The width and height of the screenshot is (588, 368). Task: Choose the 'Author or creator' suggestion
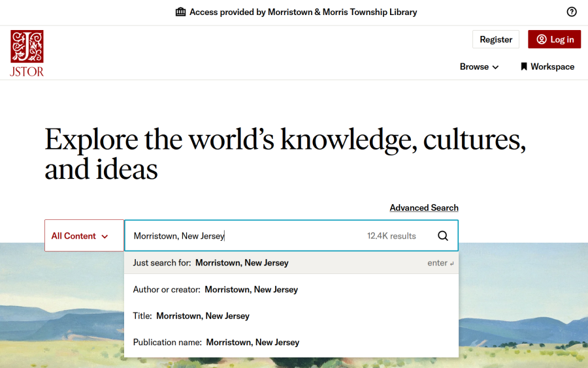(215, 289)
